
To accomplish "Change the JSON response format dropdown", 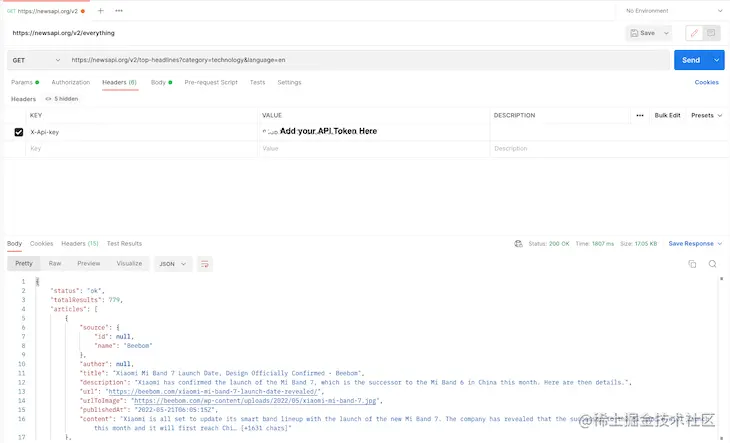I will point(173,264).
